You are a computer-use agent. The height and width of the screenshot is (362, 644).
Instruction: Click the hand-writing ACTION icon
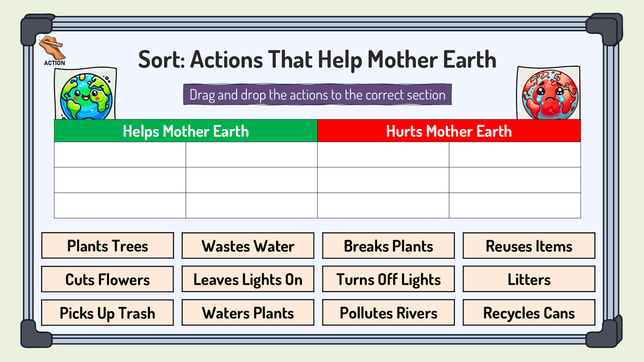(52, 51)
